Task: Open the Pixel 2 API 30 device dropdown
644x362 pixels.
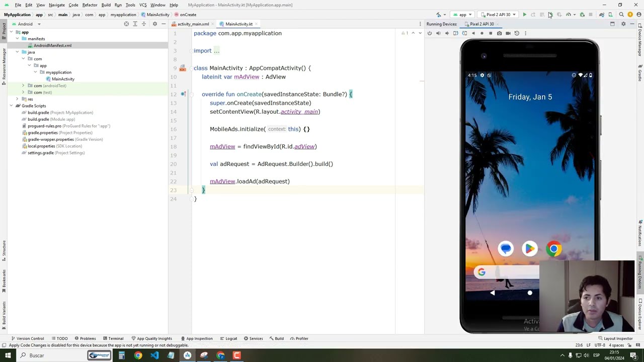Action: pyautogui.click(x=498, y=15)
